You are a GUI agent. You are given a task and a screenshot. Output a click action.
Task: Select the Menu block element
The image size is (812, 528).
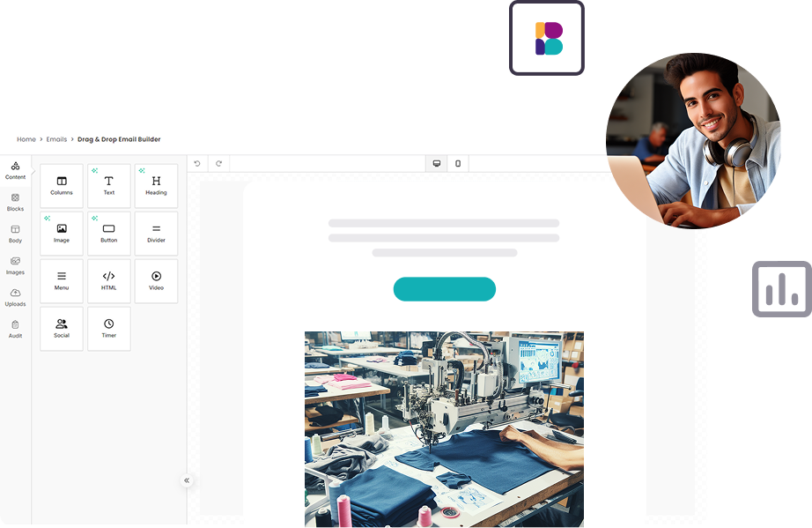click(x=61, y=280)
